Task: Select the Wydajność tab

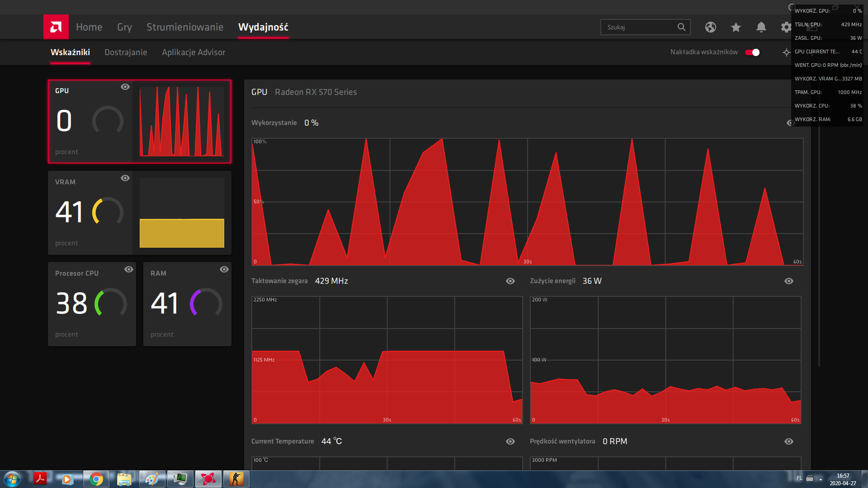Action: click(263, 27)
